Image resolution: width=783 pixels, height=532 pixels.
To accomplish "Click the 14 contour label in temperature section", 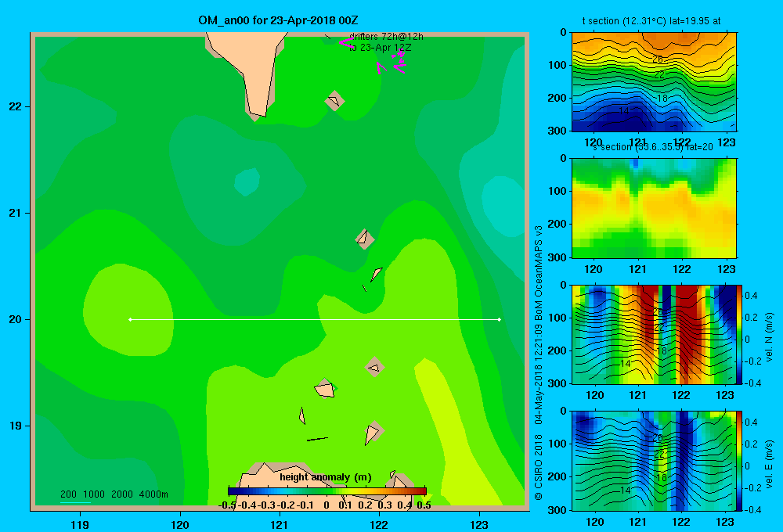I will click(624, 111).
